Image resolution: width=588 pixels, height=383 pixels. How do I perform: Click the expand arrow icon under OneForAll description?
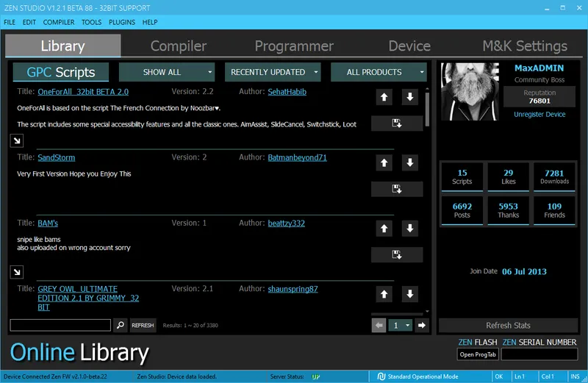(16, 140)
